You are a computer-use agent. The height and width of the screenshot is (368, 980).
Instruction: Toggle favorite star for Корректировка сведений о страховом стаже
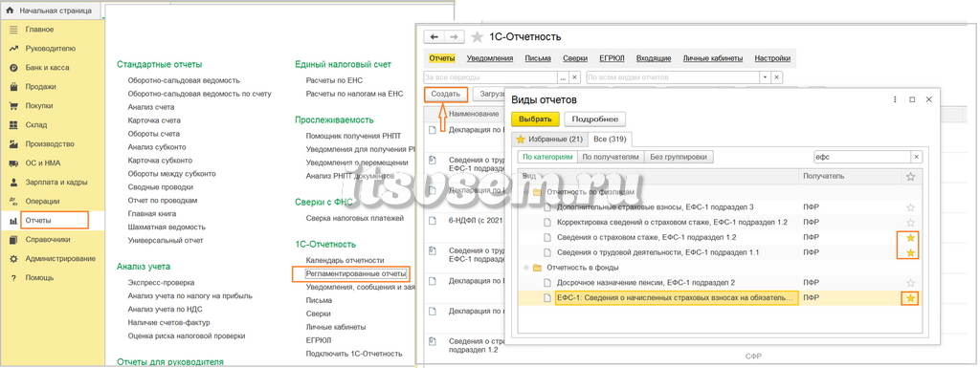(911, 222)
